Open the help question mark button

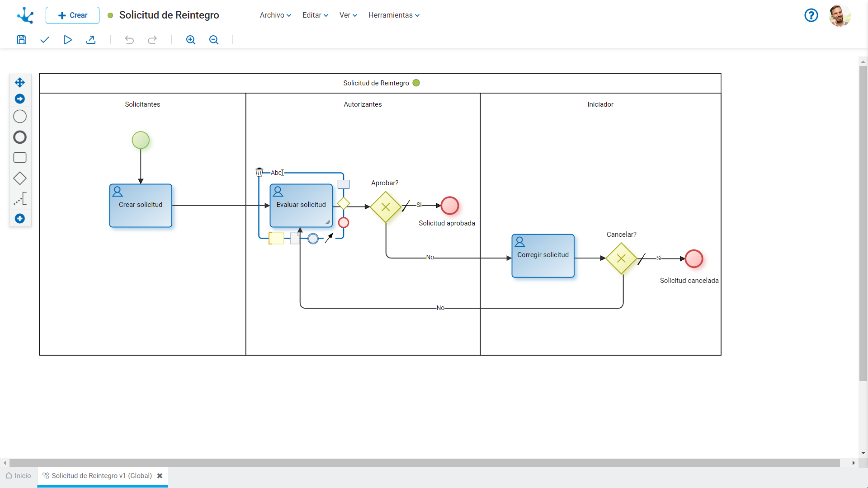tap(811, 15)
